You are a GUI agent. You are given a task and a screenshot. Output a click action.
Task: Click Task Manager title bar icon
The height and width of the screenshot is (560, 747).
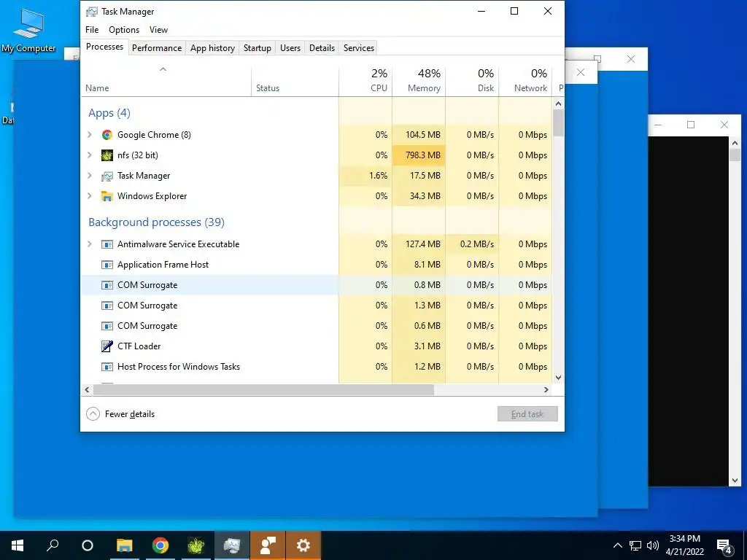(91, 12)
